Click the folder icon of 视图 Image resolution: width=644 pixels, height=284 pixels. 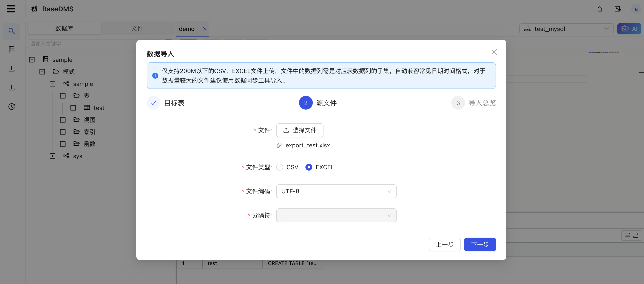coord(76,119)
